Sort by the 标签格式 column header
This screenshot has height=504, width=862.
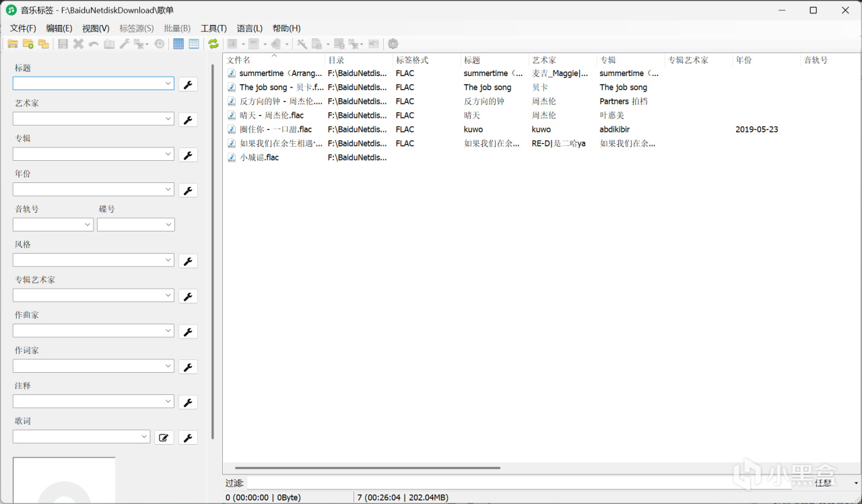pos(427,60)
